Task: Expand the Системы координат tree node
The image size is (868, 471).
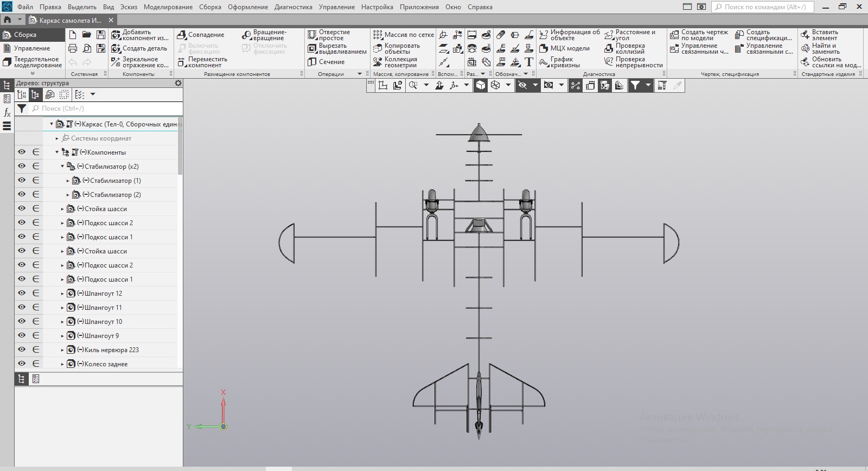Action: 57,138
